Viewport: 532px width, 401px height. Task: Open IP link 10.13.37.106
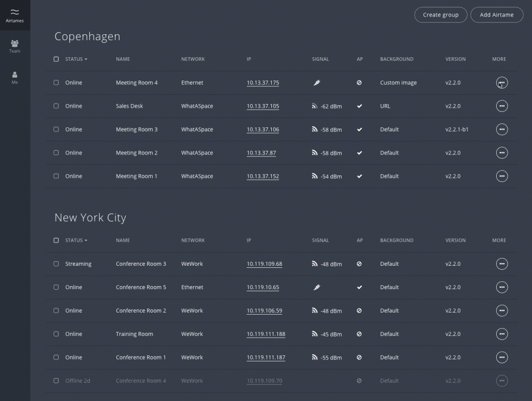point(263,130)
